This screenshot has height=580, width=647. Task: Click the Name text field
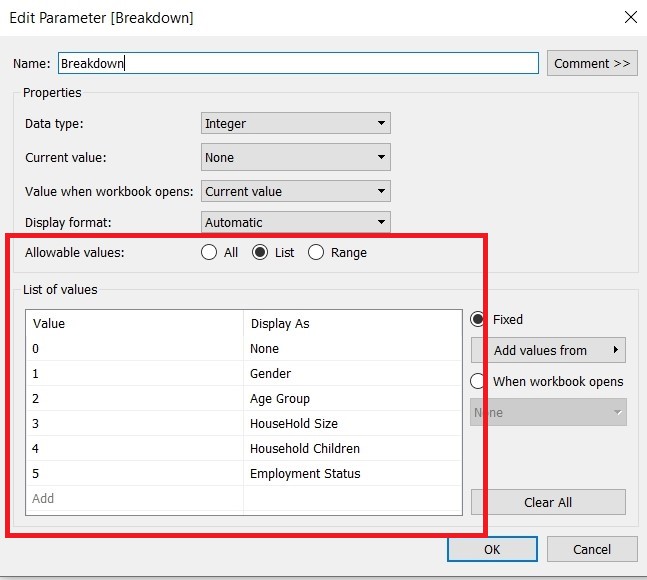coord(298,63)
